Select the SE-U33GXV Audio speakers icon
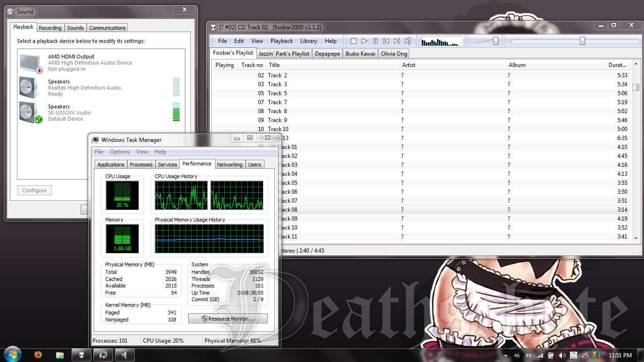The image size is (644, 362). click(x=31, y=113)
